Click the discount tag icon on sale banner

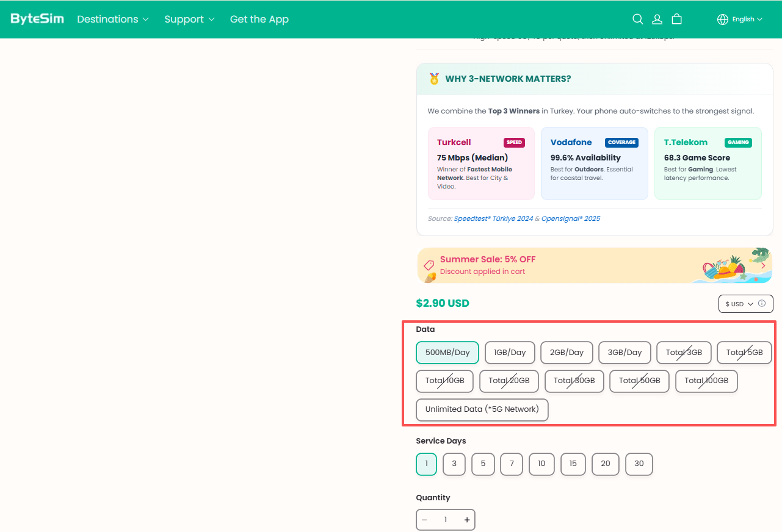429,265
